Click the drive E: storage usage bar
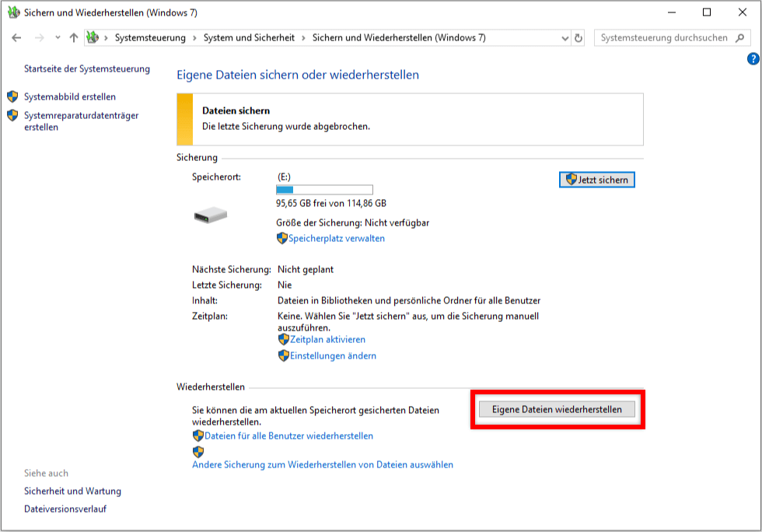 324,190
